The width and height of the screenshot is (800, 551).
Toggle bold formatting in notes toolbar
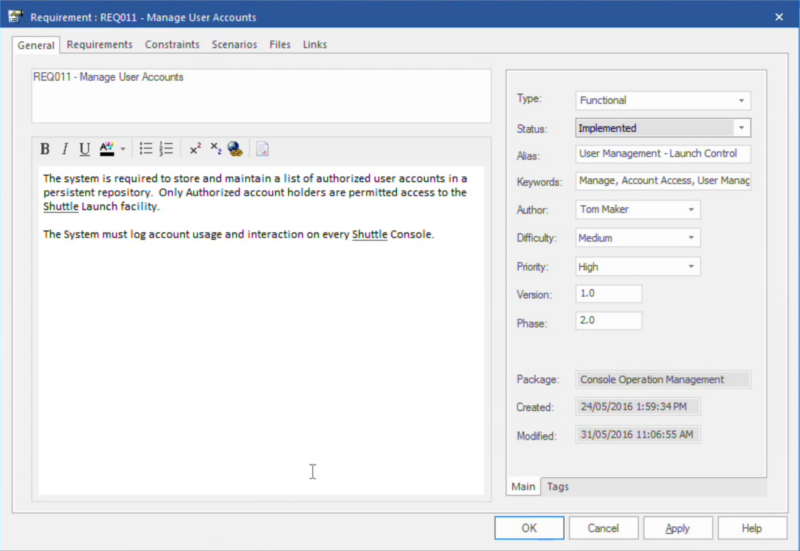(x=45, y=149)
